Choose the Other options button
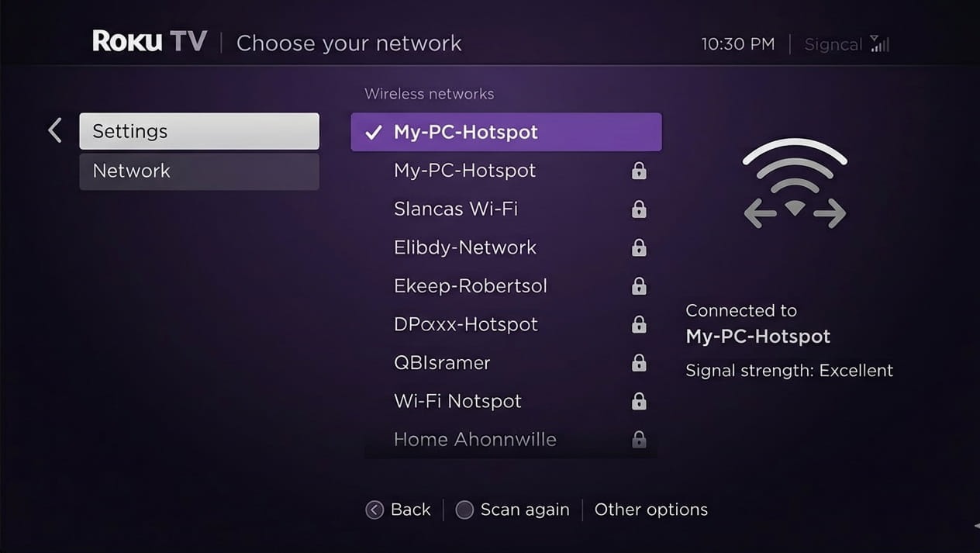Image resolution: width=980 pixels, height=553 pixels. tap(650, 510)
